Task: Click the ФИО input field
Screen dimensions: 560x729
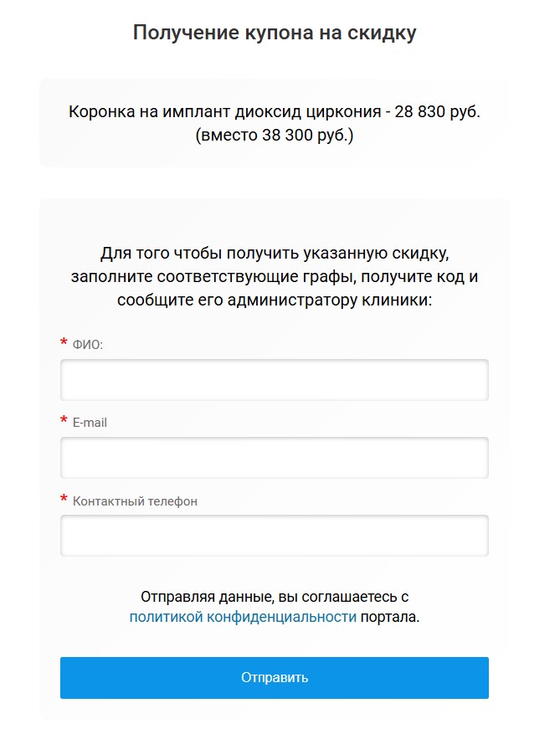Action: 274,380
